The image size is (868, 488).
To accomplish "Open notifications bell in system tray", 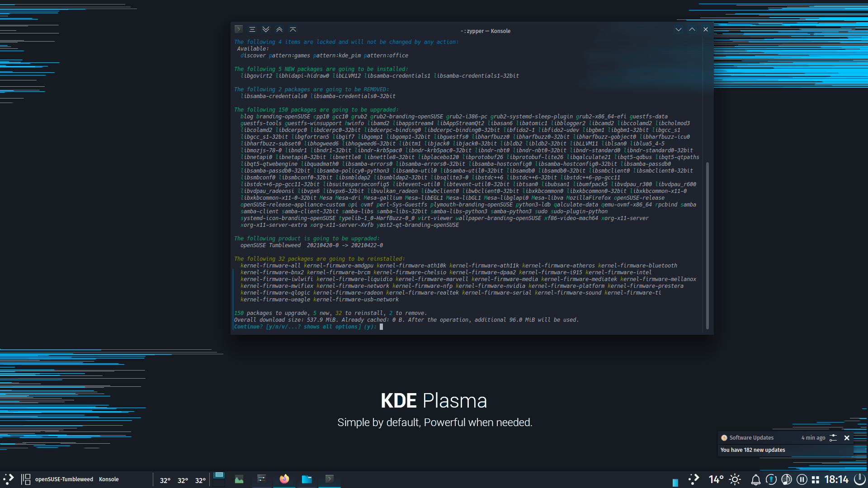I will coord(756,480).
